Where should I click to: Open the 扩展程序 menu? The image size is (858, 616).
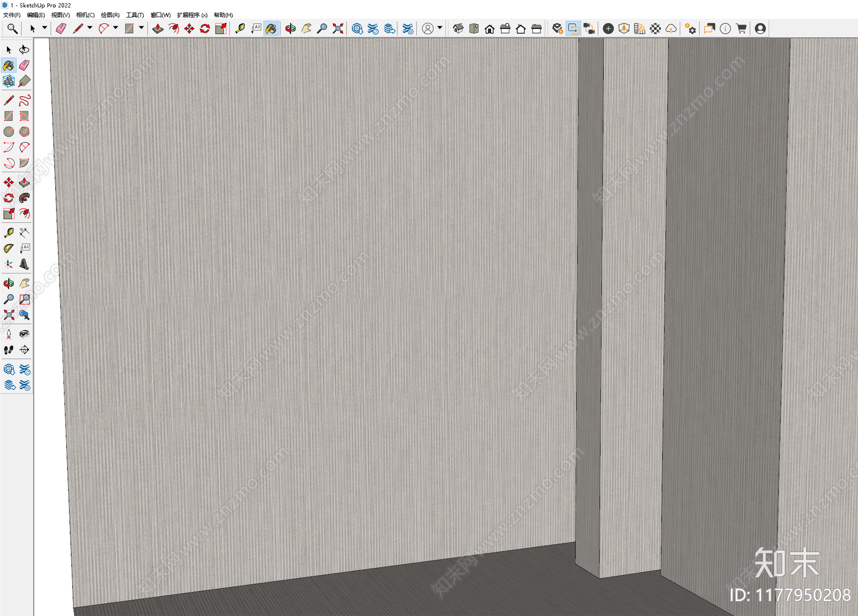pyautogui.click(x=192, y=15)
